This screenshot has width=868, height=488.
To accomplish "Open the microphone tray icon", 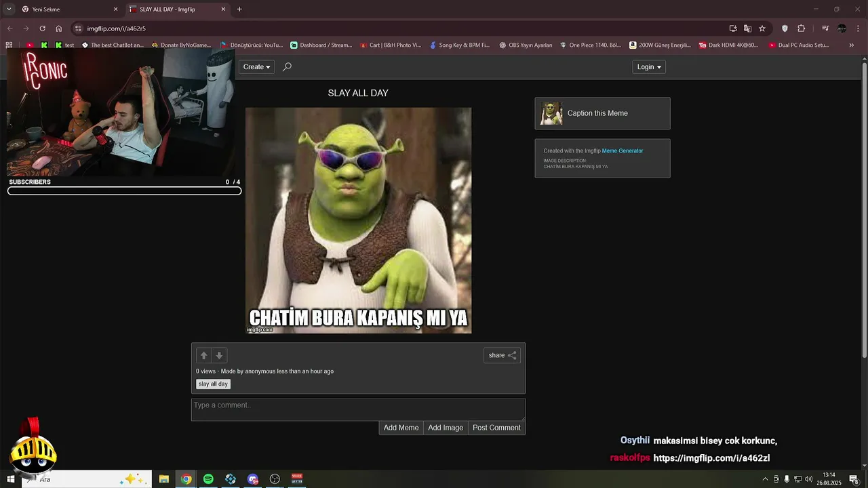I will pyautogui.click(x=787, y=479).
